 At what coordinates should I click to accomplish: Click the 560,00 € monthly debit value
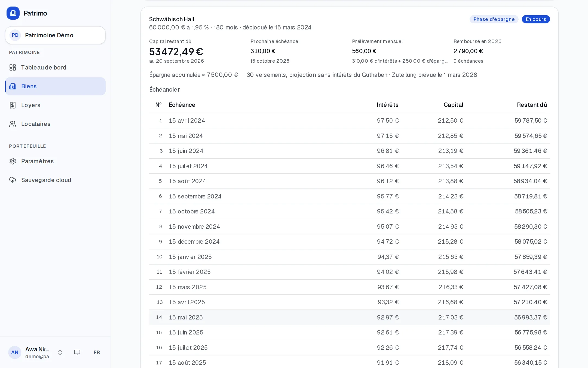(x=364, y=51)
